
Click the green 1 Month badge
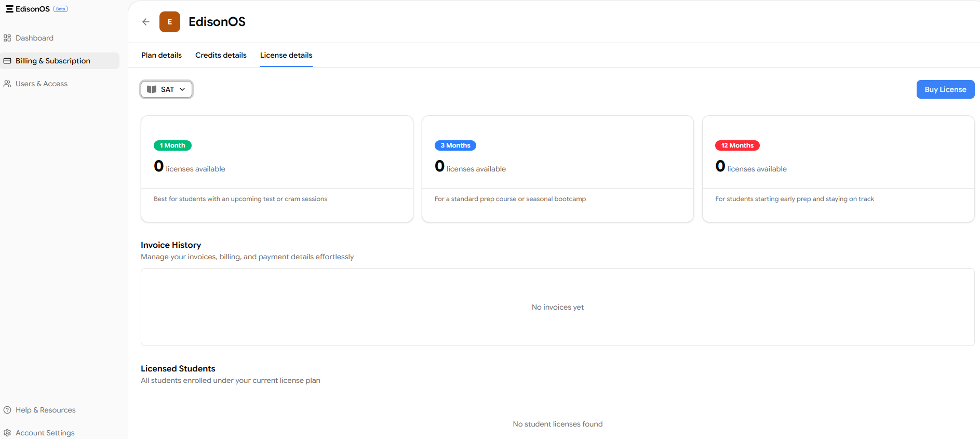(x=172, y=145)
